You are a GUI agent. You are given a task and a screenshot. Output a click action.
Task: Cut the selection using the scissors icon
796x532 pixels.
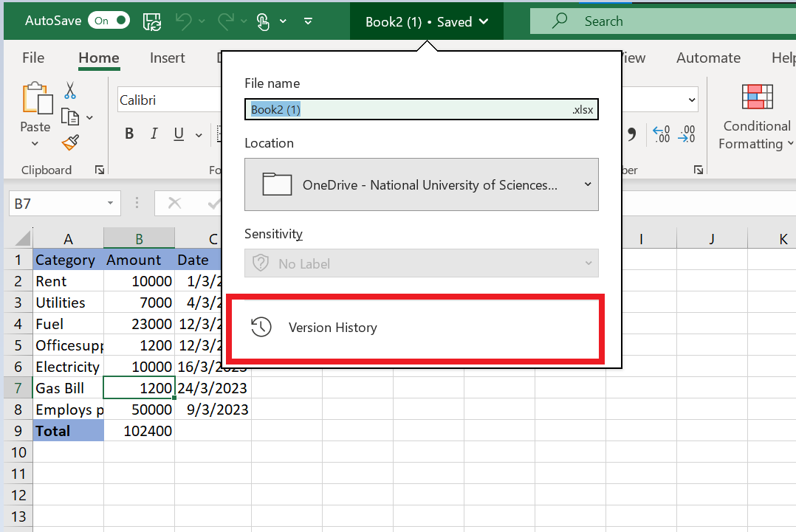click(71, 91)
